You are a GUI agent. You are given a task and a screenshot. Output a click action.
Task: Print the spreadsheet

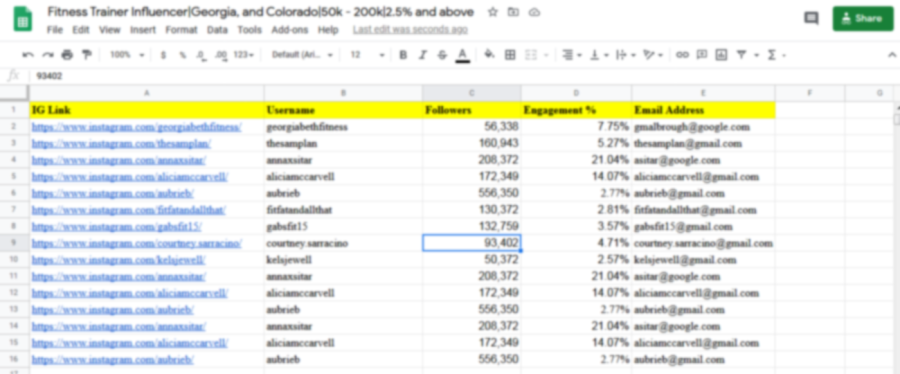[x=67, y=55]
